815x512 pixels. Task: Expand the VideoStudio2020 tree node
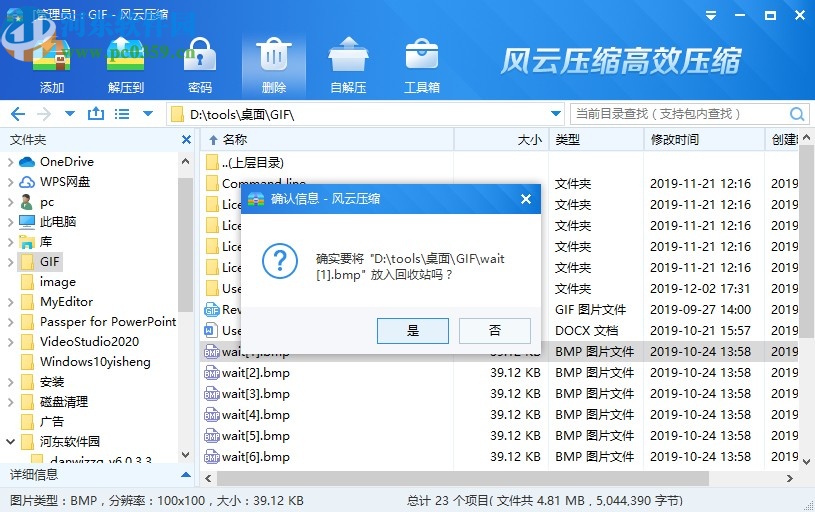tap(10, 342)
